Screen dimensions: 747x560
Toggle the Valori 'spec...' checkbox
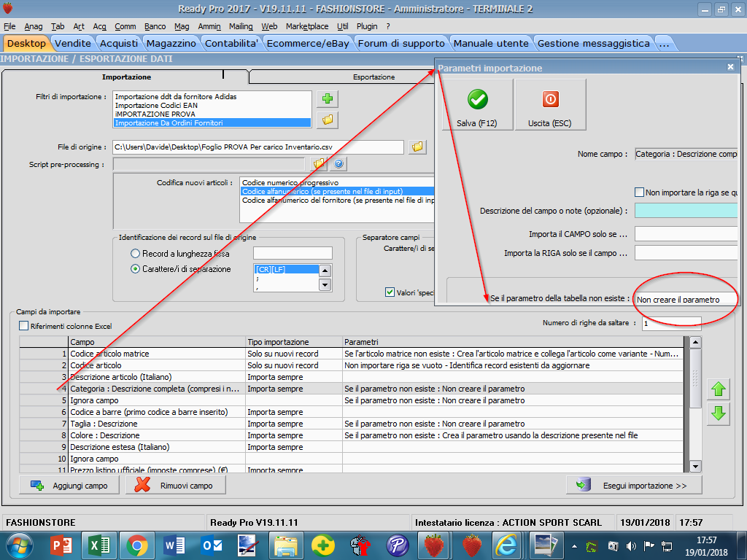click(390, 292)
